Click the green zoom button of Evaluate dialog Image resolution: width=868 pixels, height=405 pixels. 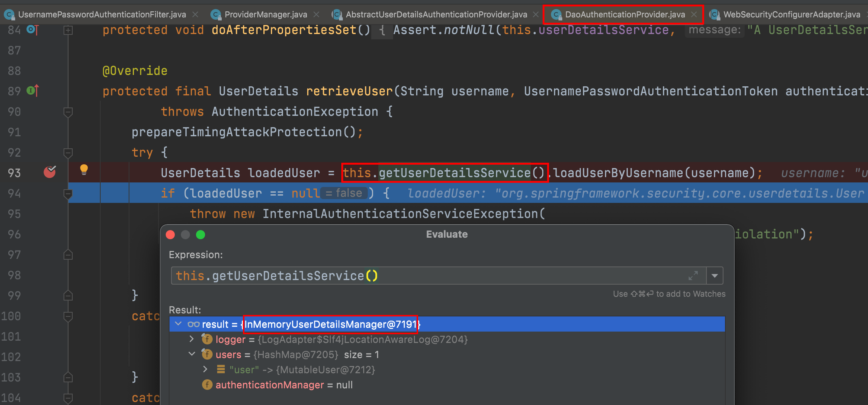click(x=201, y=235)
